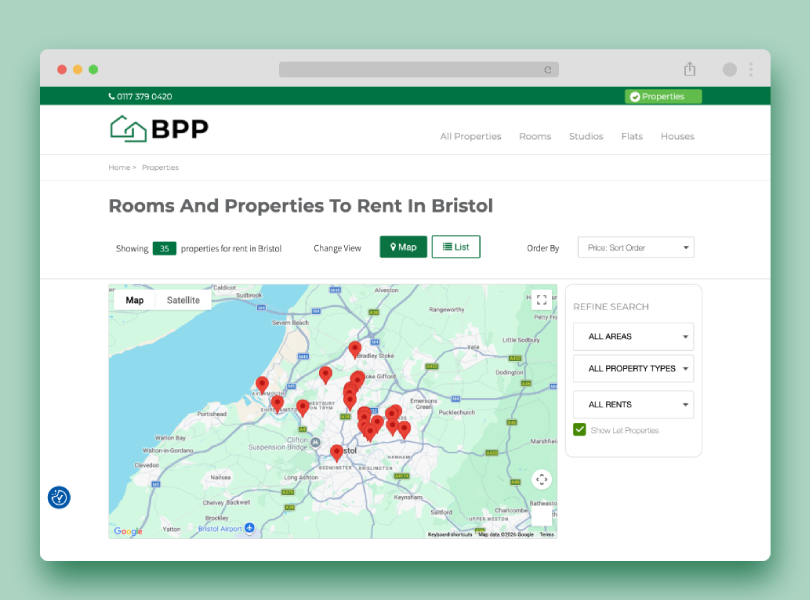810x600 pixels.
Task: Click the 35 properties count badge
Action: [x=164, y=249]
